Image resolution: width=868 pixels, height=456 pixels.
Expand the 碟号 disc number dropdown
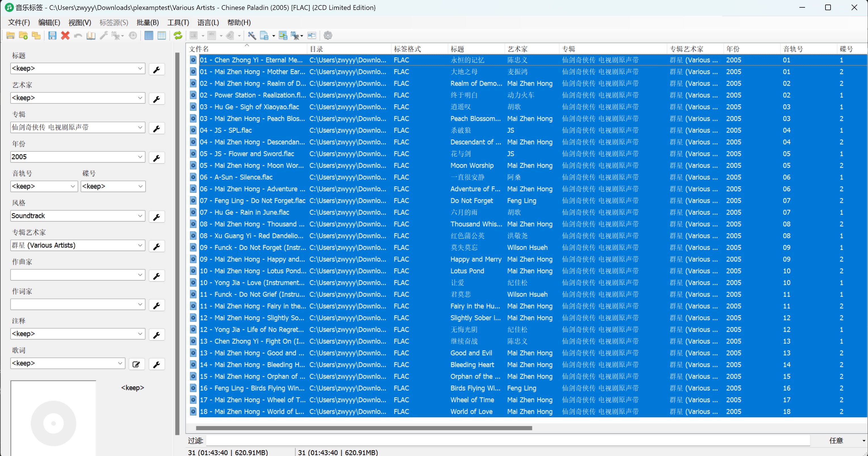coord(140,186)
